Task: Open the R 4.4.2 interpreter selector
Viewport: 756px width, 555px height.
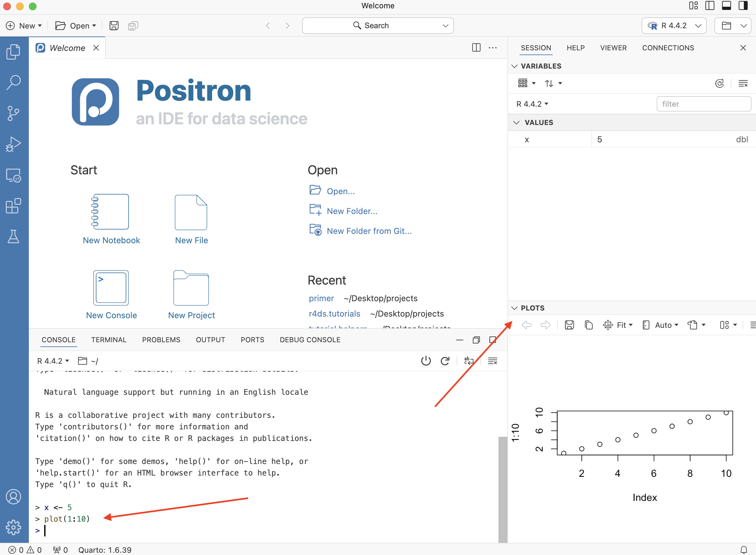Action: point(674,26)
